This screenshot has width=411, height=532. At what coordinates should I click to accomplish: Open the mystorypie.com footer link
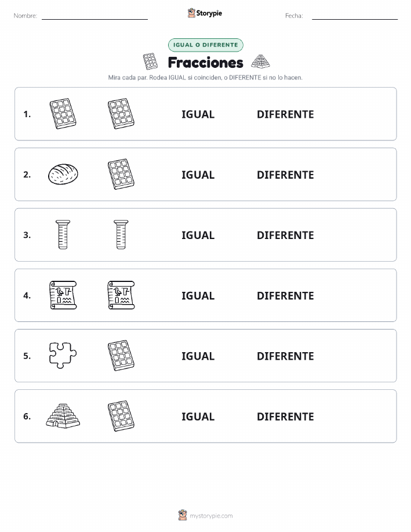click(211, 516)
